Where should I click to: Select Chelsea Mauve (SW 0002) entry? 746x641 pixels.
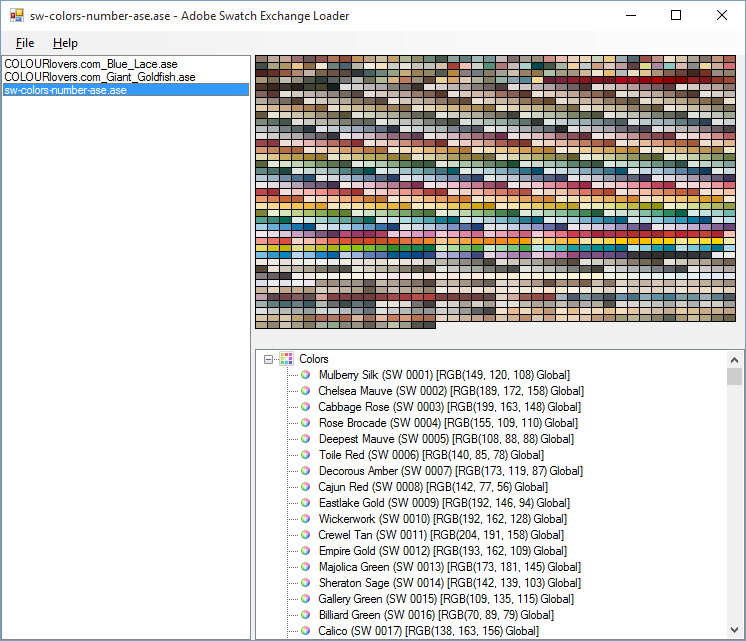pyautogui.click(x=451, y=391)
